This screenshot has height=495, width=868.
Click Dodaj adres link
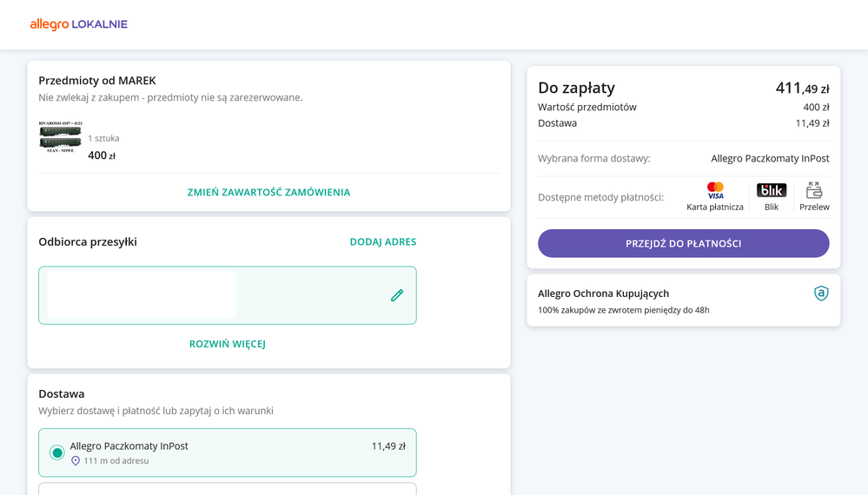(x=383, y=241)
